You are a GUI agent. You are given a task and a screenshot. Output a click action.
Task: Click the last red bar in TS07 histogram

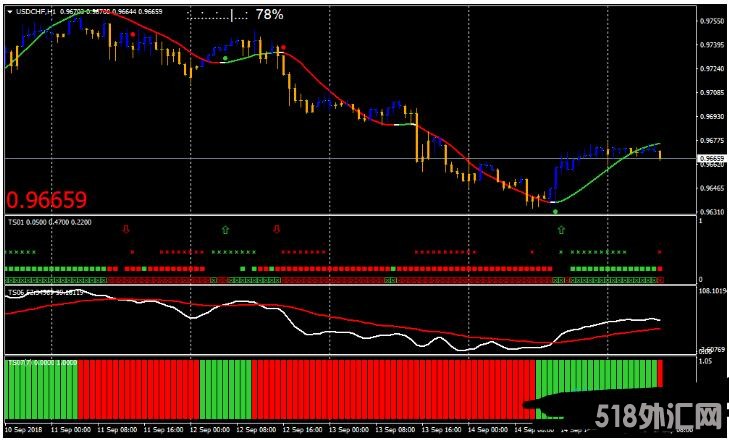(x=660, y=373)
